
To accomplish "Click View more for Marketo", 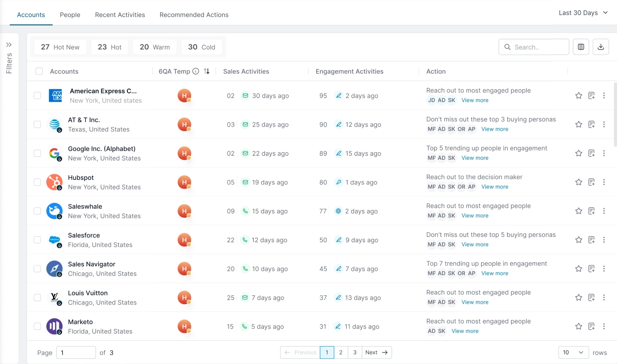I will 465,331.
